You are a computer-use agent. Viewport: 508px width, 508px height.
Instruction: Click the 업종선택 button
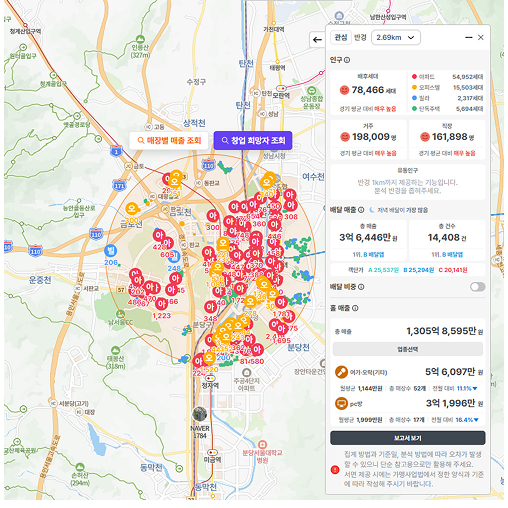point(408,349)
